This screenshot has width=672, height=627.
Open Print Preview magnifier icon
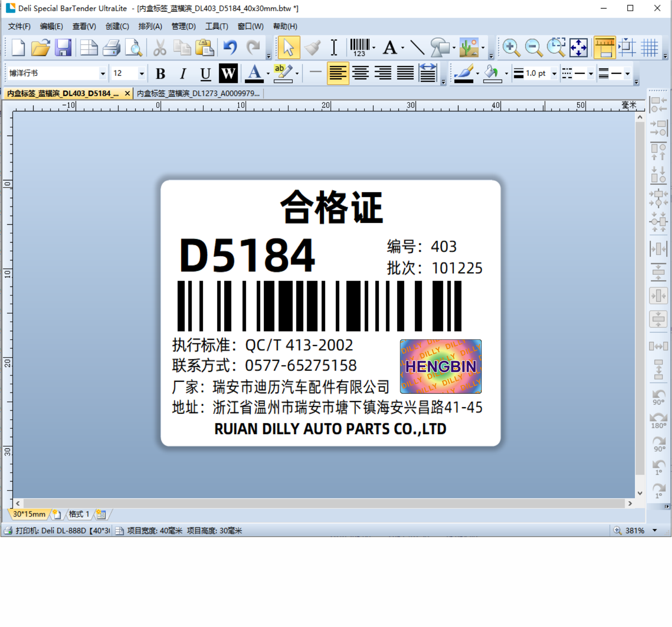click(133, 47)
